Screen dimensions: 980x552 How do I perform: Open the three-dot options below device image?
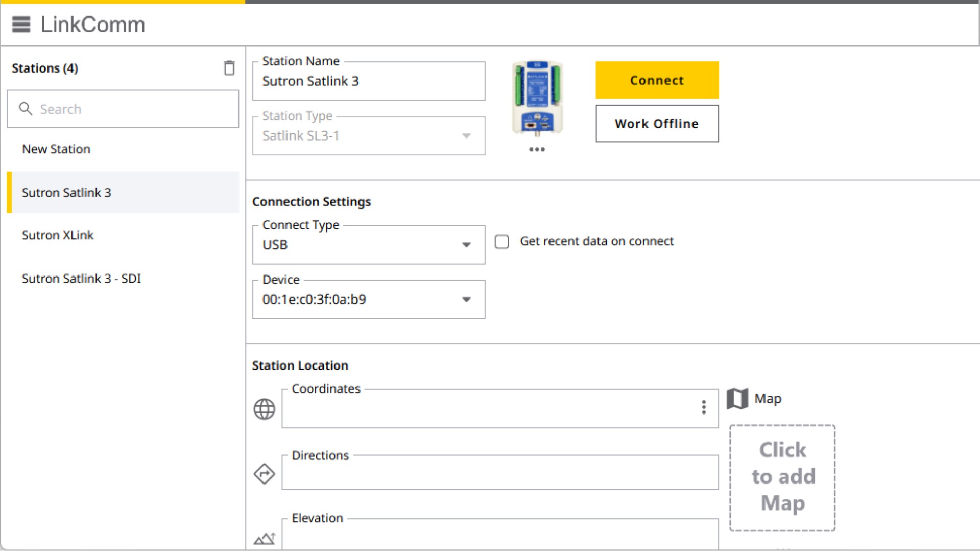coord(537,149)
